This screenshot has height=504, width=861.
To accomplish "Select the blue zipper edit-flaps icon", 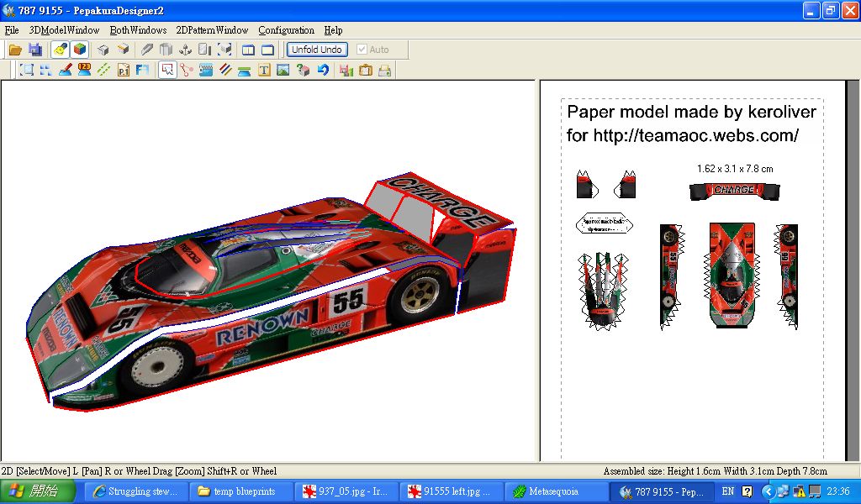I will [206, 71].
